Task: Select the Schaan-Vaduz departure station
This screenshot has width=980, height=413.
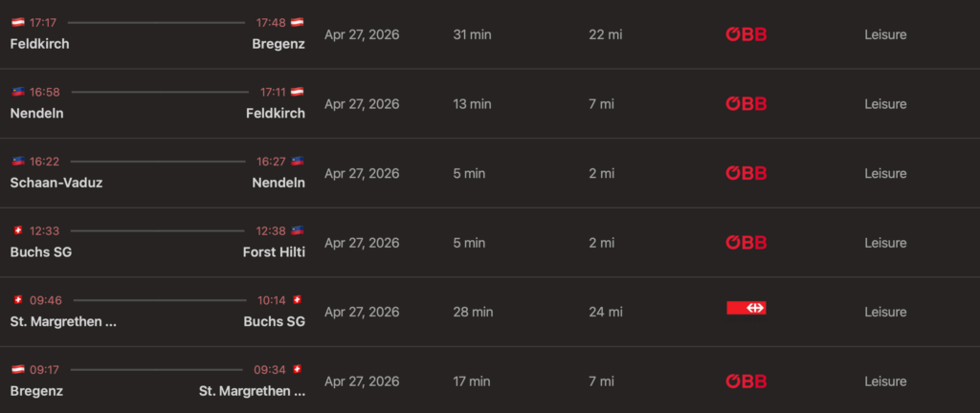Action: click(56, 183)
